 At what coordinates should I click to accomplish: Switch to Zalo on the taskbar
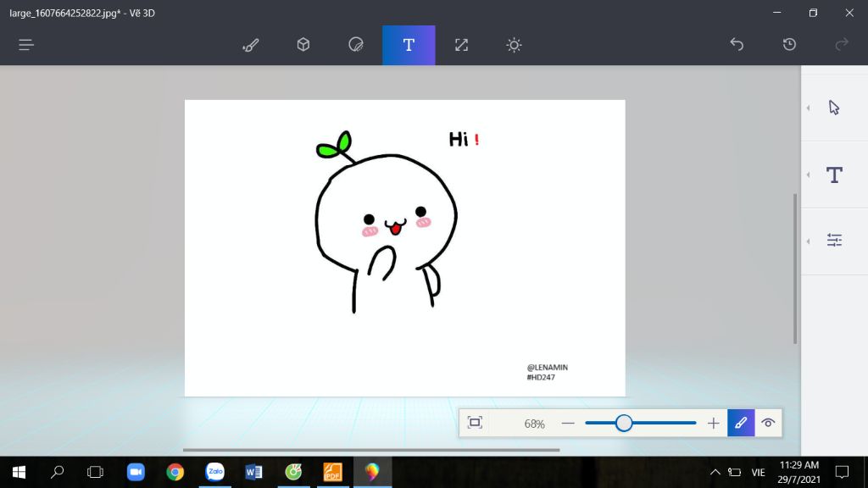click(214, 472)
